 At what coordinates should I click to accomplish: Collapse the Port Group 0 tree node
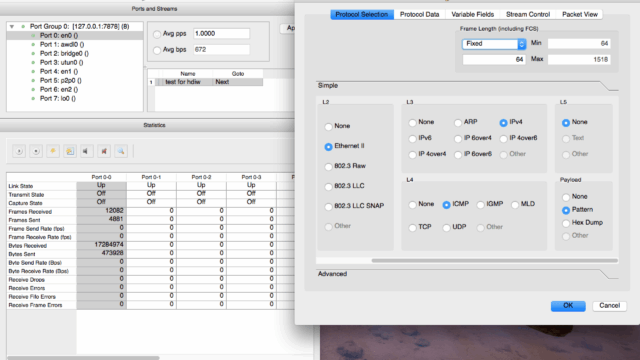tap(12, 27)
